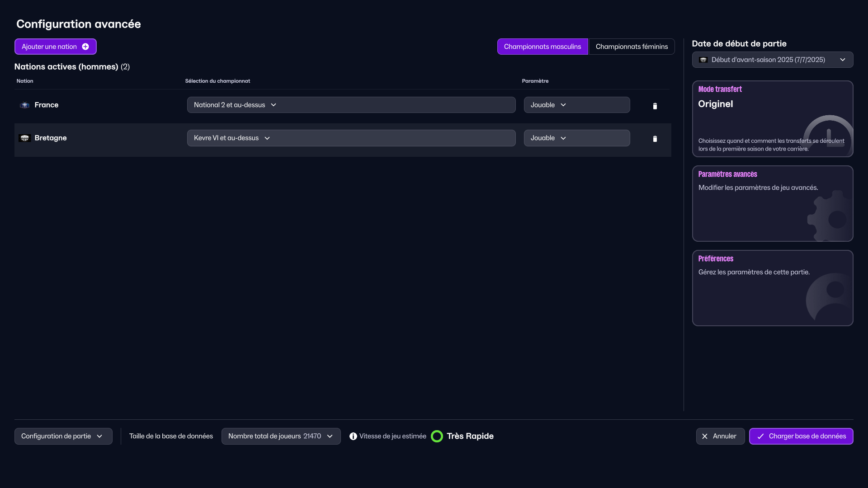Image resolution: width=868 pixels, height=488 pixels.
Task: Click Annuler to cancel
Action: pos(720,436)
